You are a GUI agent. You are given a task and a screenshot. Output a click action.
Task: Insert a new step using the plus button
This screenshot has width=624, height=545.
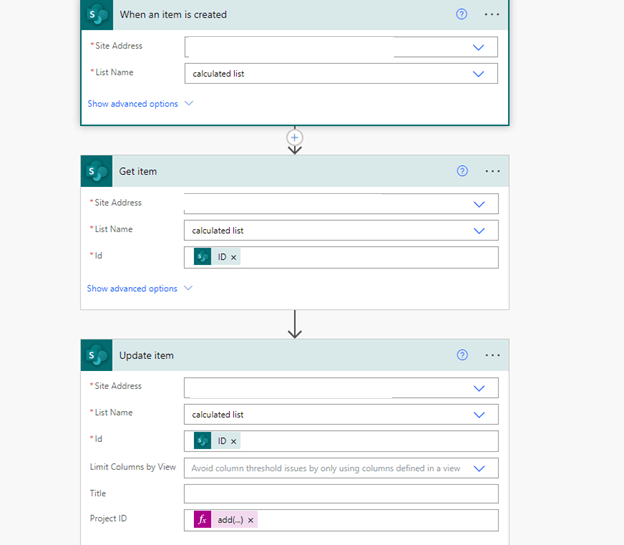coord(294,138)
